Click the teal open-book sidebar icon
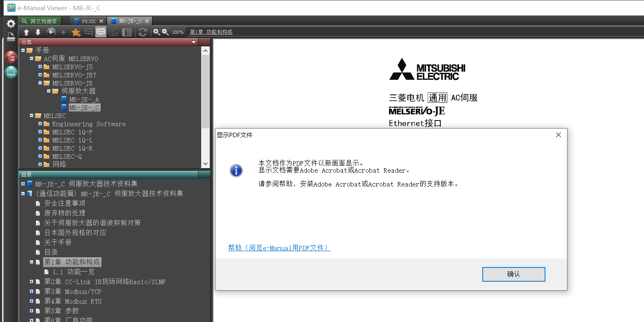This screenshot has height=322, width=644. (x=11, y=72)
